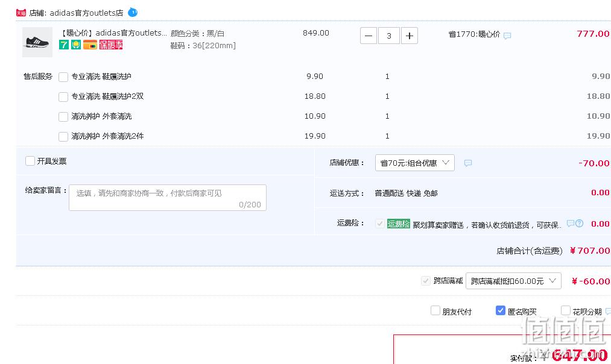Increase quantity with the plus button

409,36
